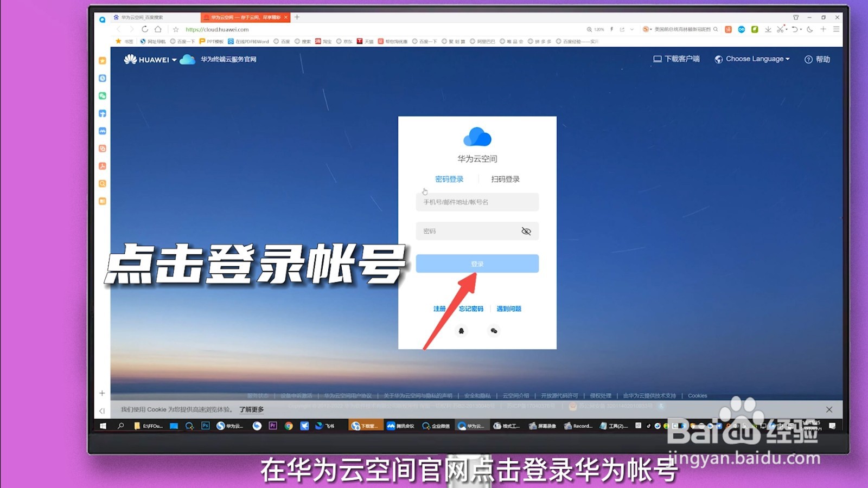
Task: Open the 天猫 bookmark
Action: 365,41
